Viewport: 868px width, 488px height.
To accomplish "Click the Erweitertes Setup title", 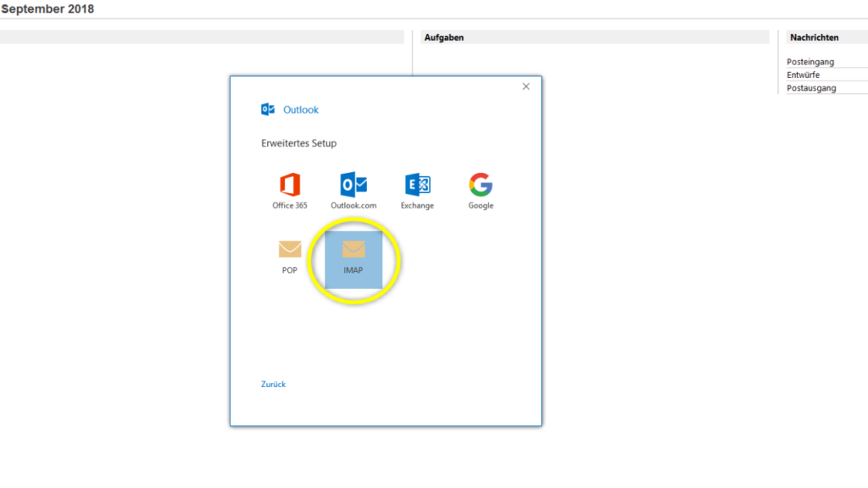I will pos(299,142).
